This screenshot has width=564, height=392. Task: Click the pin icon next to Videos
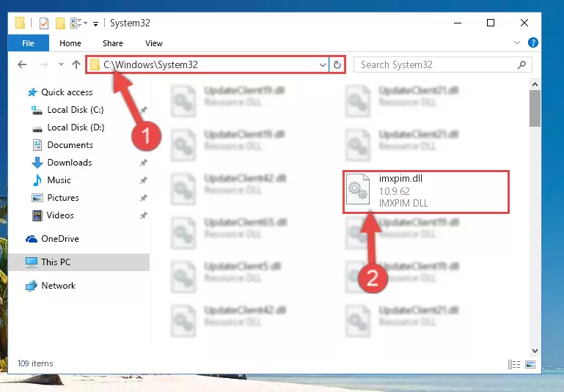click(144, 215)
